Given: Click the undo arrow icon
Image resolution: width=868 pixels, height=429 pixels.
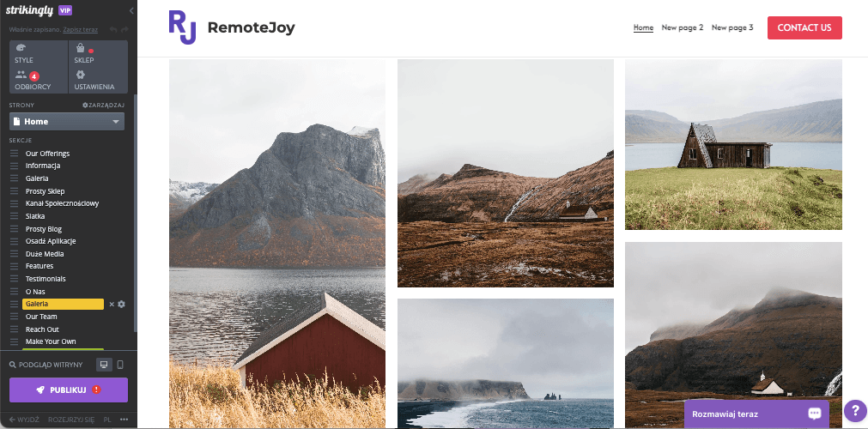Looking at the screenshot, I should point(113,29).
